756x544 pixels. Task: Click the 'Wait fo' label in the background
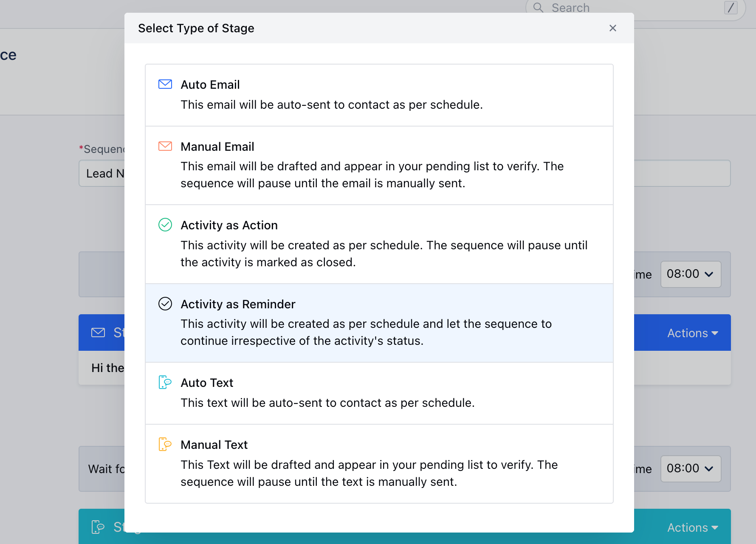106,469
